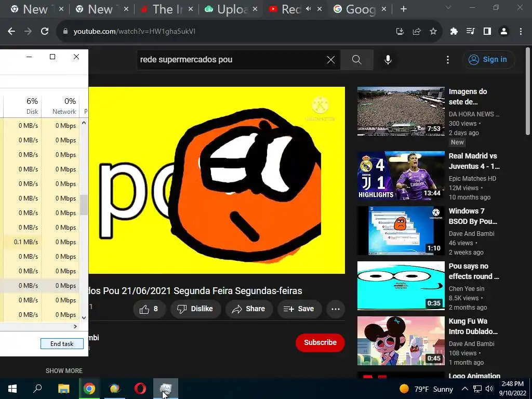
Task: Open Chrome profile avatar
Action: 504,32
